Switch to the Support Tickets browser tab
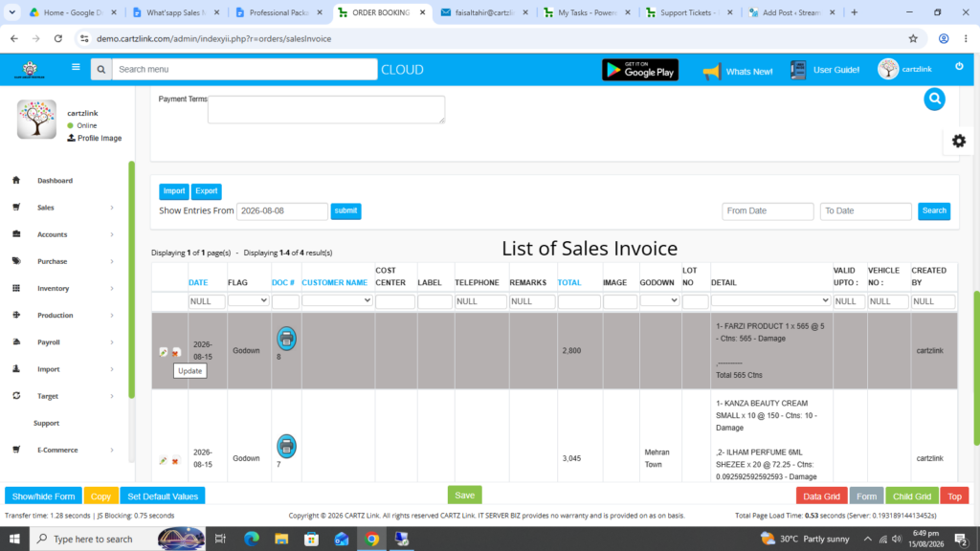Screen dimensions: 980x551 coord(690,12)
